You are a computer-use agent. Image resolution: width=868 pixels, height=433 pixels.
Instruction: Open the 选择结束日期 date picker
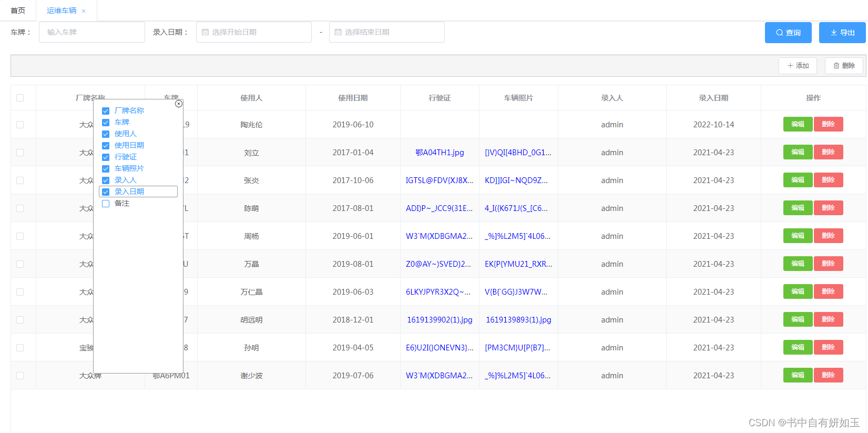pyautogui.click(x=387, y=32)
